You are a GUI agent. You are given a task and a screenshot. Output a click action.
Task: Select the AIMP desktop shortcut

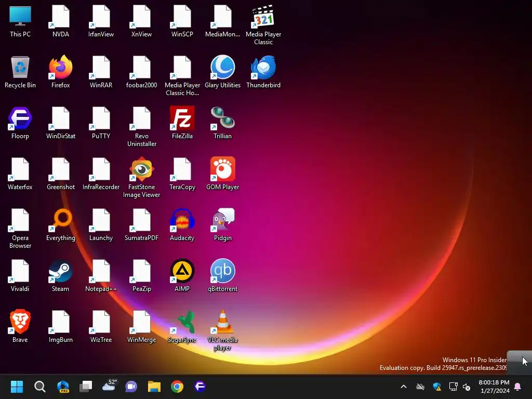coord(182,276)
